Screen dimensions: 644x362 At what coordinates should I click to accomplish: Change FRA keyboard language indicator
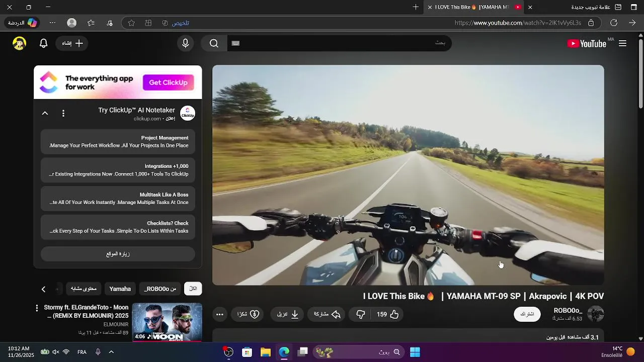click(82, 352)
